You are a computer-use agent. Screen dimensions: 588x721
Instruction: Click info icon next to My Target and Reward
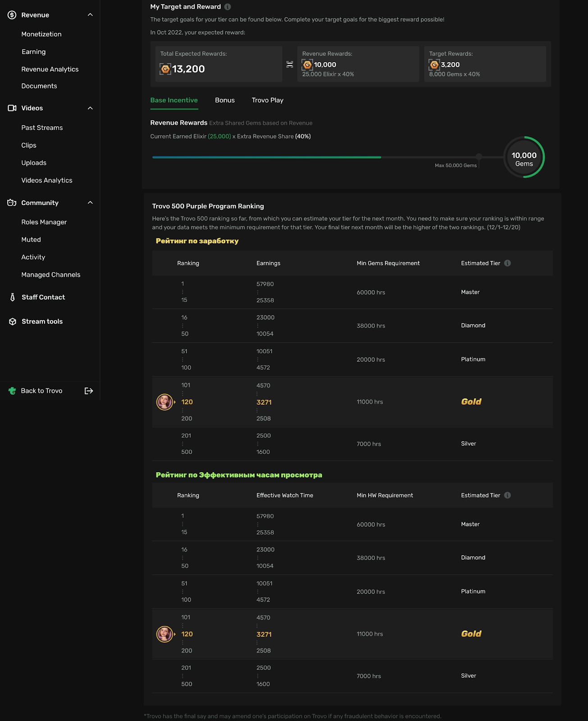[228, 7]
